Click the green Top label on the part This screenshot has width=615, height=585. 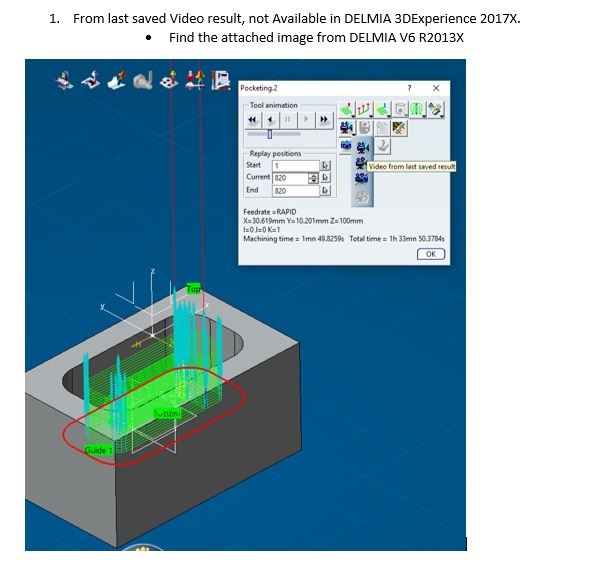pyautogui.click(x=193, y=289)
